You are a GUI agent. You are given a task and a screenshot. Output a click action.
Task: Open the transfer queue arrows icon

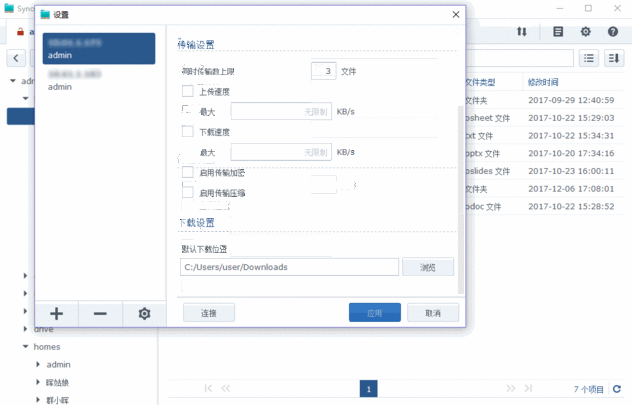(521, 32)
